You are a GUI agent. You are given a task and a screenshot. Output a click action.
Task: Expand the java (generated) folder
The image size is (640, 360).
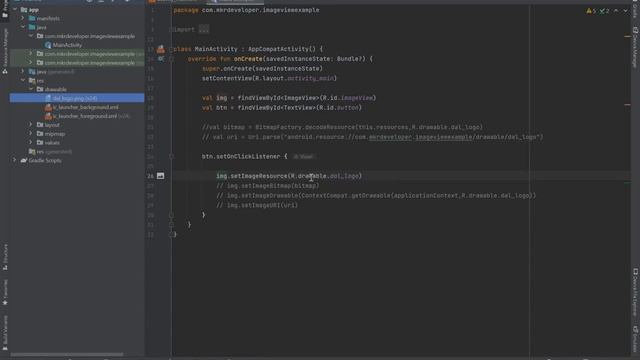(23, 71)
